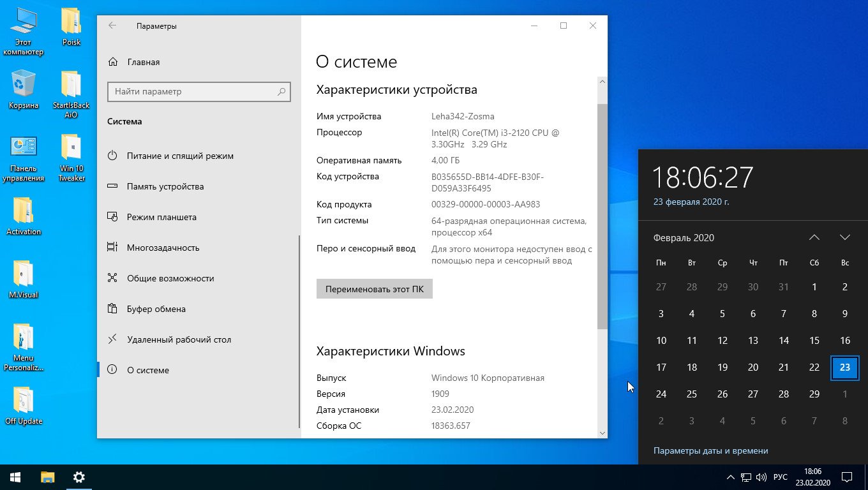This screenshot has height=490, width=868.
Task: Click the Характеристики Windows heading
Action: click(x=391, y=351)
